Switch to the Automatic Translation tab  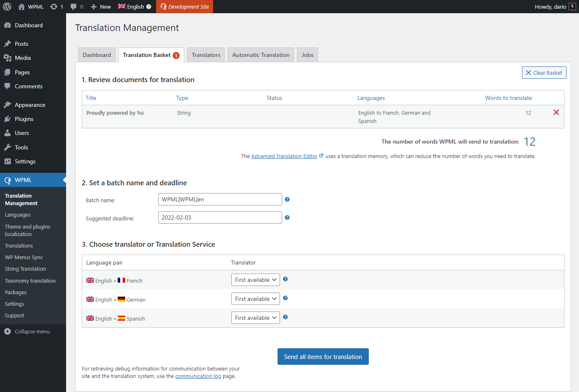[261, 55]
